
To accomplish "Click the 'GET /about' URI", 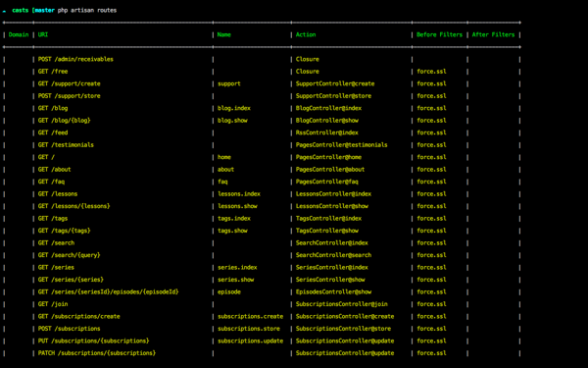I will 54,170.
